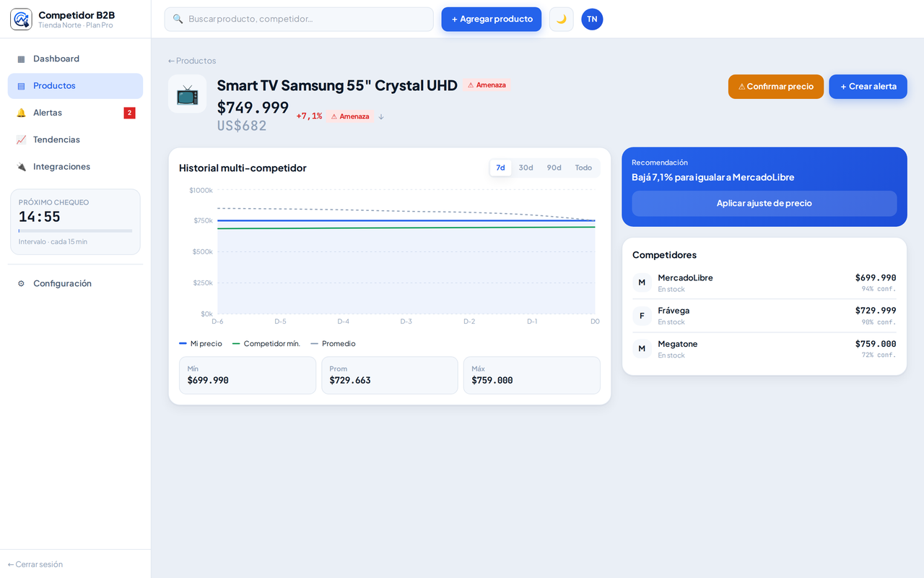
Task: Show Todo history range
Action: (583, 168)
